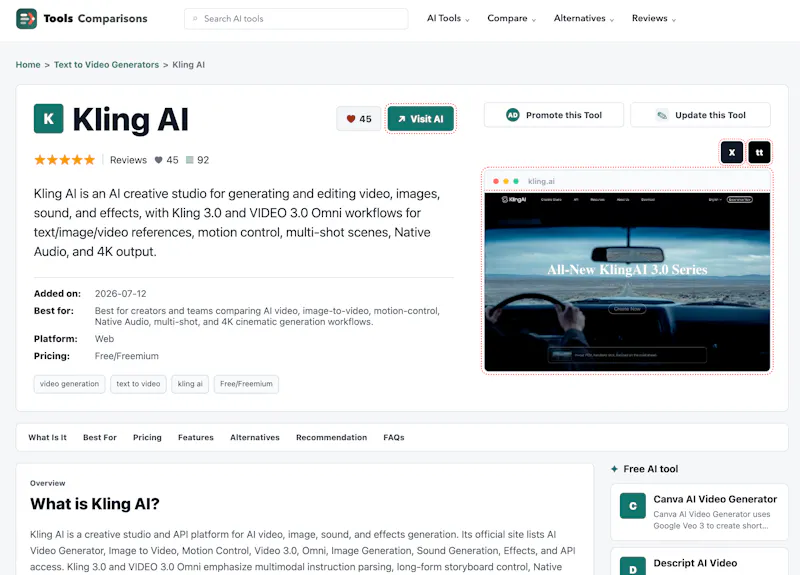Click the kling ai tag
800x575 pixels.
(x=190, y=384)
